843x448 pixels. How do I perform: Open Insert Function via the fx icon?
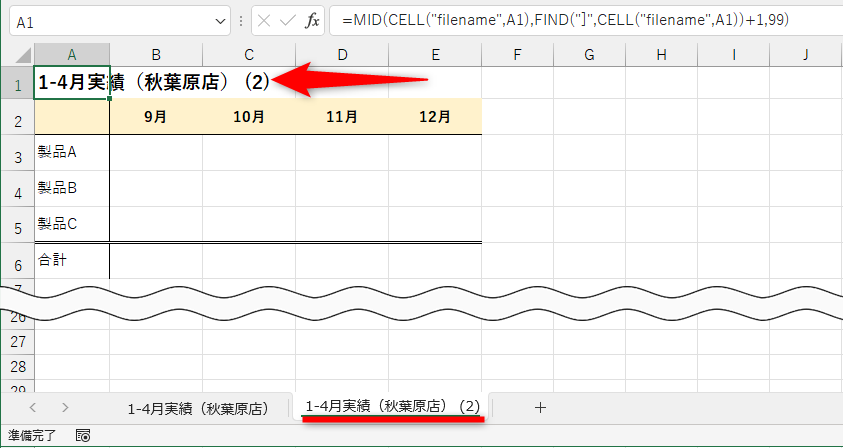coord(312,21)
